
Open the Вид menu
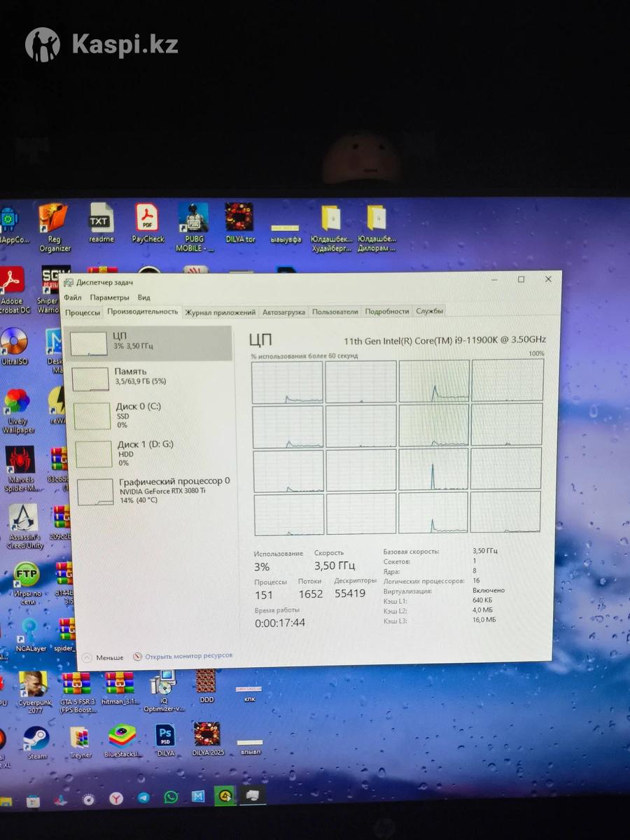(x=143, y=297)
